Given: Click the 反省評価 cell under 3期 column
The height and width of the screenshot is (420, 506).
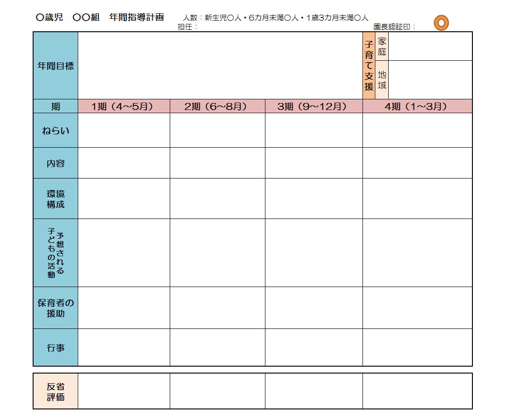Looking at the screenshot, I should coord(314,391).
